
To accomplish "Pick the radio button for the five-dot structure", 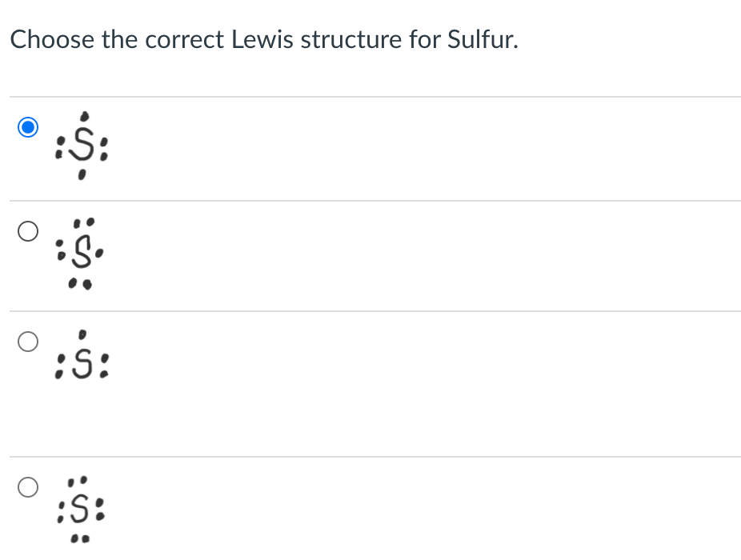I will 27,342.
